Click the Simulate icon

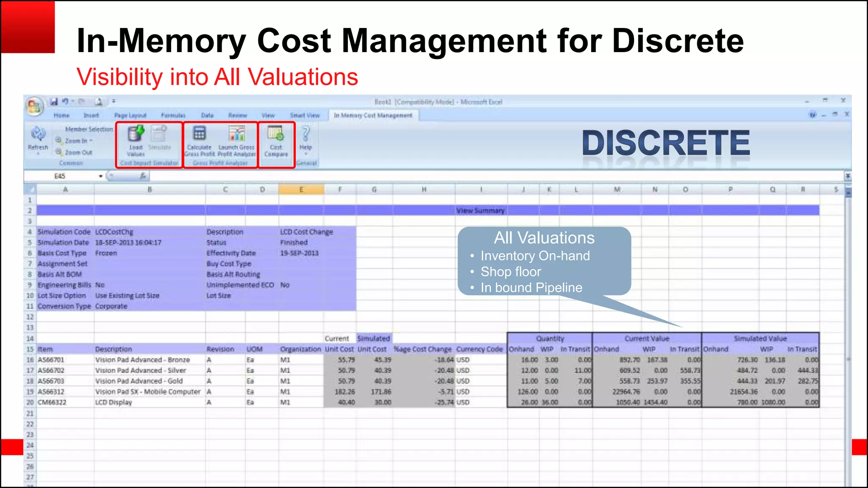point(159,134)
